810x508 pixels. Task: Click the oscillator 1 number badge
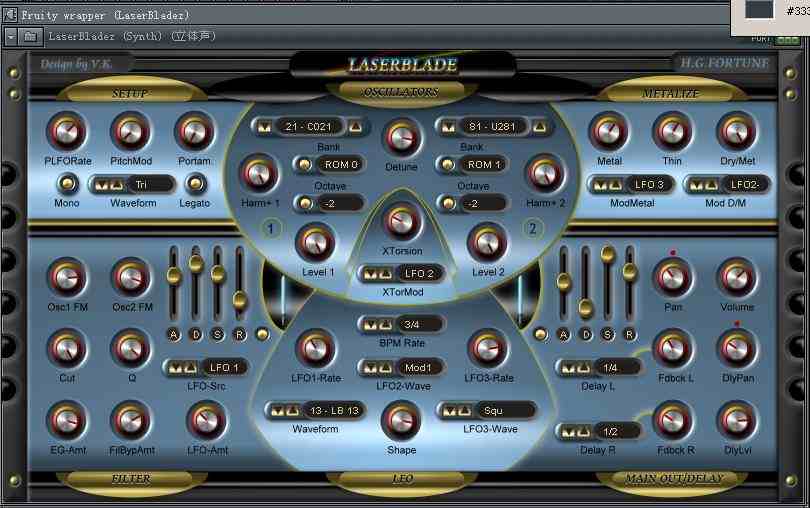tap(271, 228)
